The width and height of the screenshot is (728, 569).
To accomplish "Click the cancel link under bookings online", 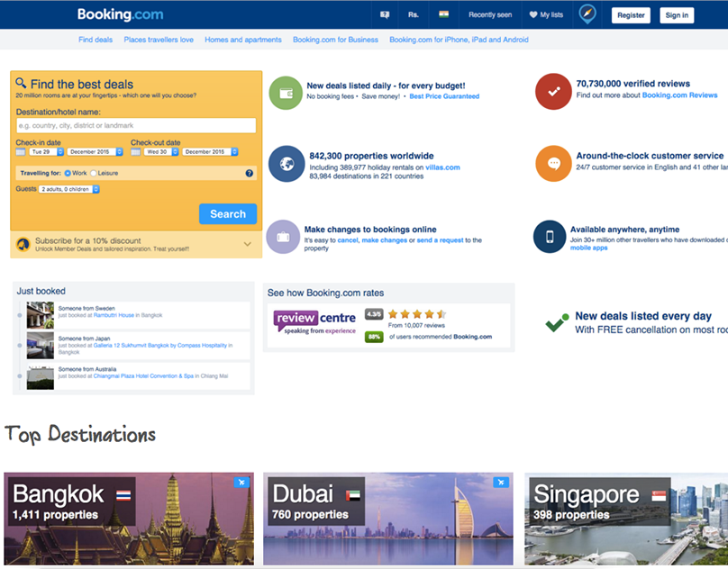I will (x=348, y=240).
